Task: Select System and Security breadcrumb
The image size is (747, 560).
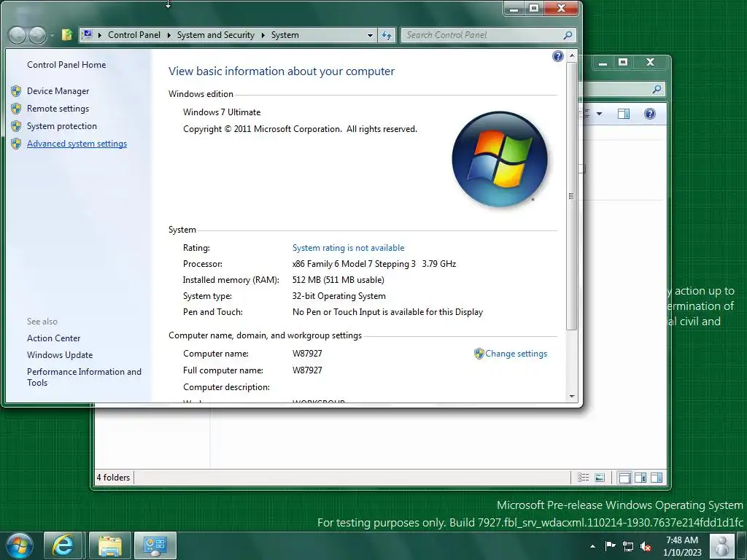Action: pos(216,35)
